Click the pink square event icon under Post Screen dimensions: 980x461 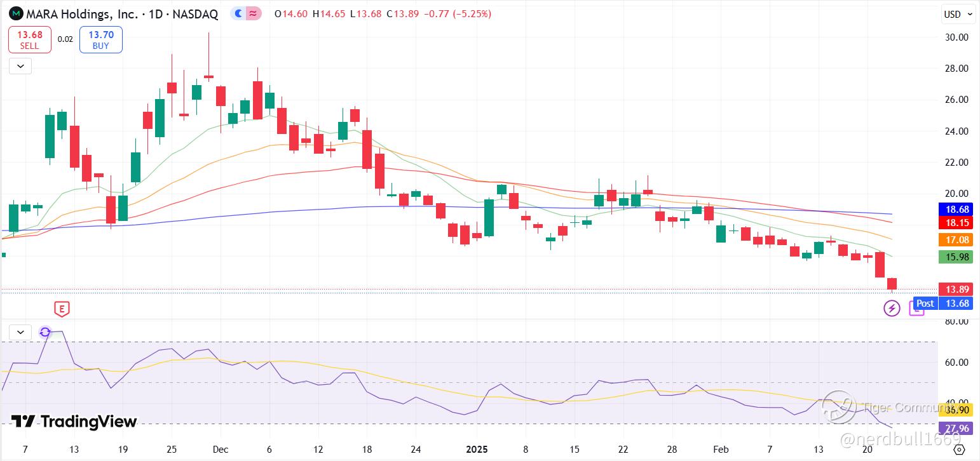point(916,309)
